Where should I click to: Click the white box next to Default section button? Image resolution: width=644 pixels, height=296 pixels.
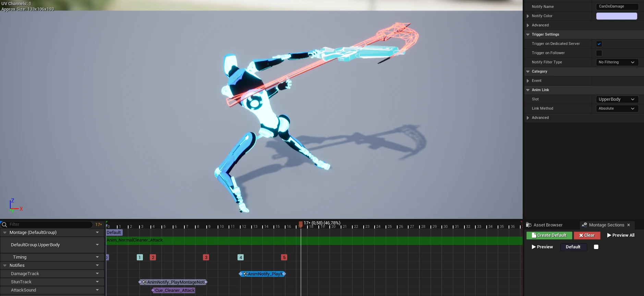(596, 247)
